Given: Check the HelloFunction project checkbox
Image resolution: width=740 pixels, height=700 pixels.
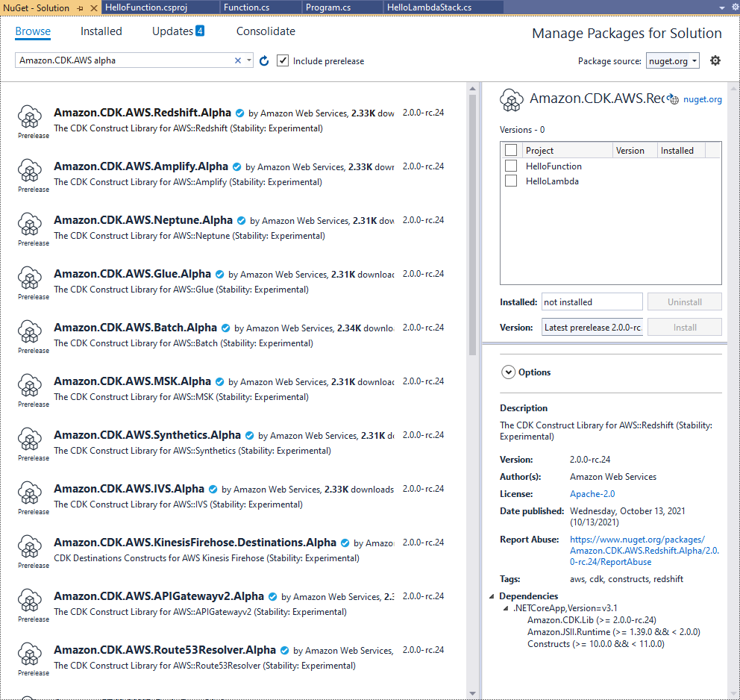Looking at the screenshot, I should tap(510, 165).
